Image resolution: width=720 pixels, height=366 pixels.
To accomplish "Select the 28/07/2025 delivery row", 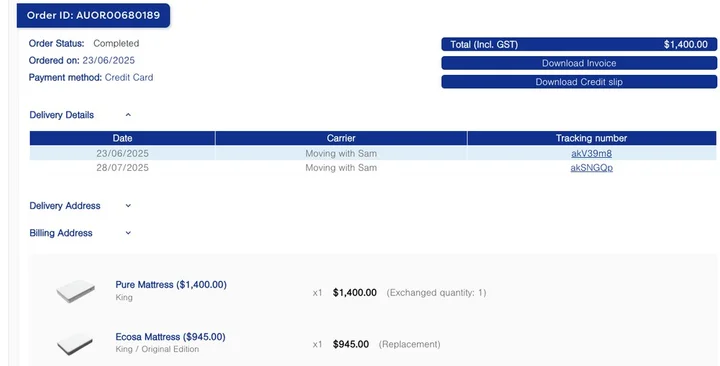I will [373, 168].
